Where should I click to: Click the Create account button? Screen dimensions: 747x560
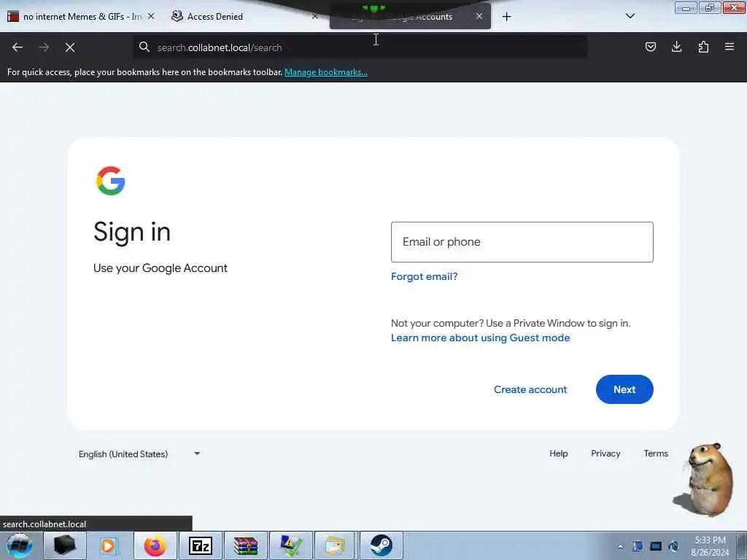tap(530, 389)
